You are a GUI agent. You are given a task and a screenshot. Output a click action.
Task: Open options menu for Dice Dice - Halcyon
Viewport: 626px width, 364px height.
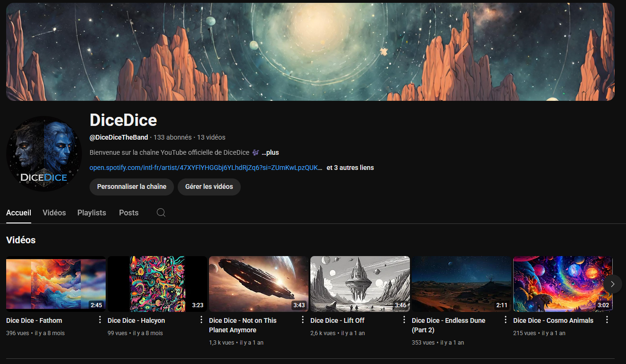[201, 320]
